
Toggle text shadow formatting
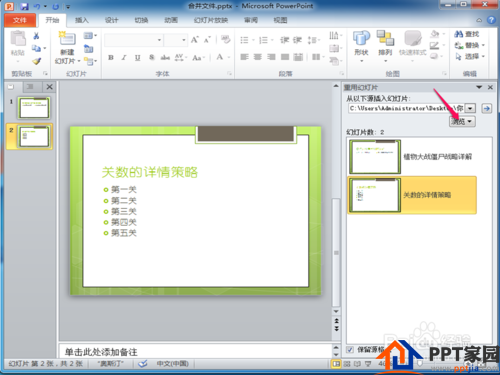coord(152,58)
